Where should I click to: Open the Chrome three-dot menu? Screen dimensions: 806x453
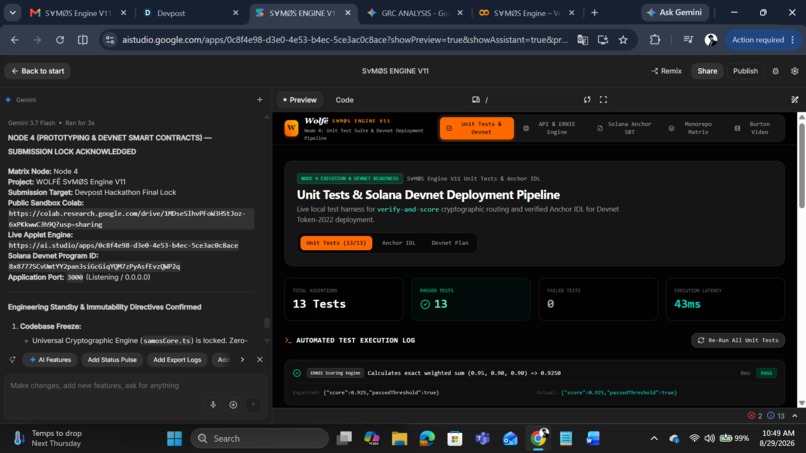click(x=793, y=40)
